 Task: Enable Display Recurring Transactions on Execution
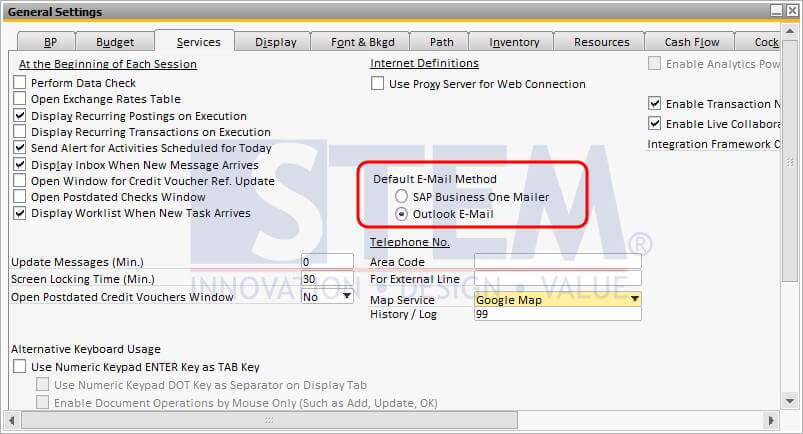point(19,131)
